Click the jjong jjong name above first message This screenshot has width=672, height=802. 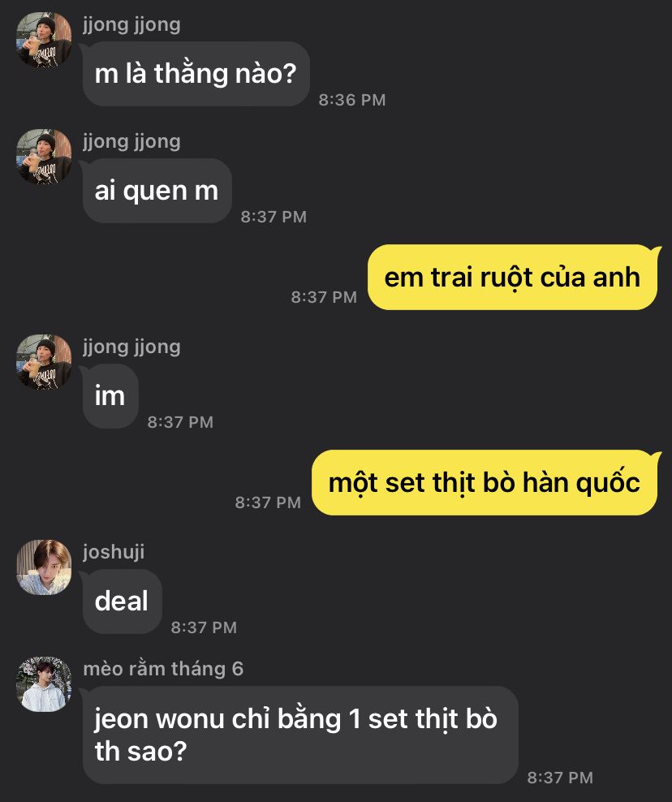(131, 25)
